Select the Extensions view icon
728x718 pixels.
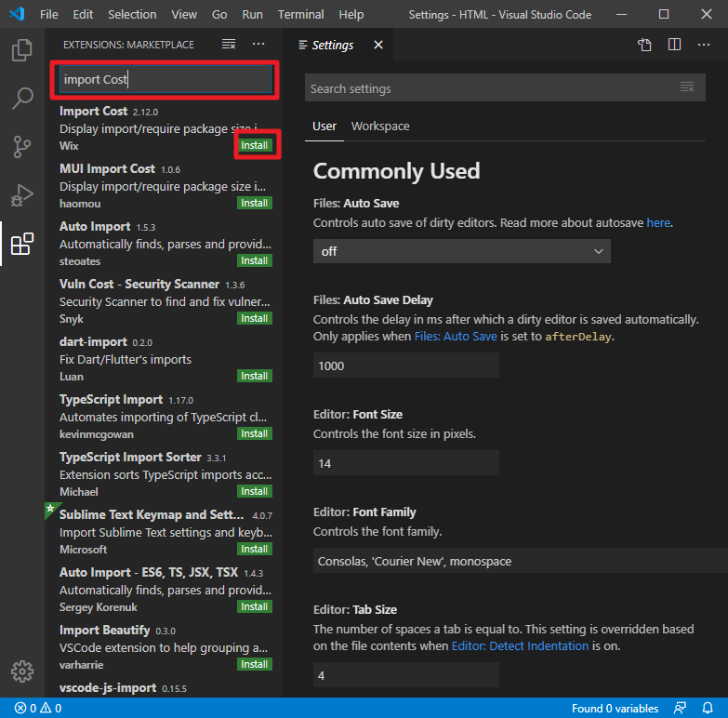click(x=21, y=244)
